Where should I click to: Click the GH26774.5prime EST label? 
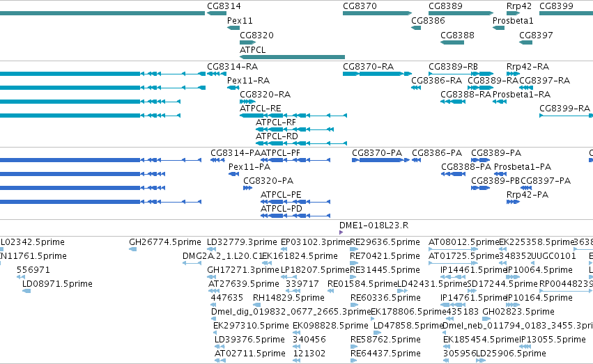165,242
